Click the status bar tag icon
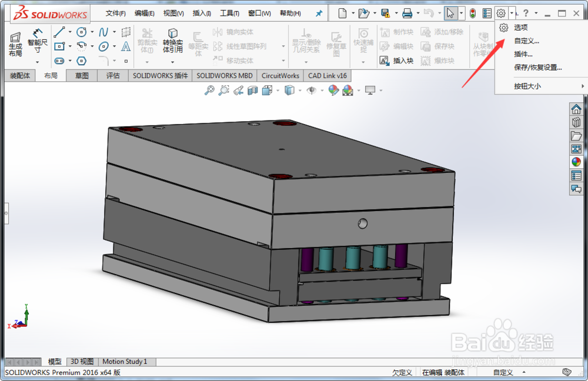This screenshot has width=588, height=381. click(x=567, y=372)
